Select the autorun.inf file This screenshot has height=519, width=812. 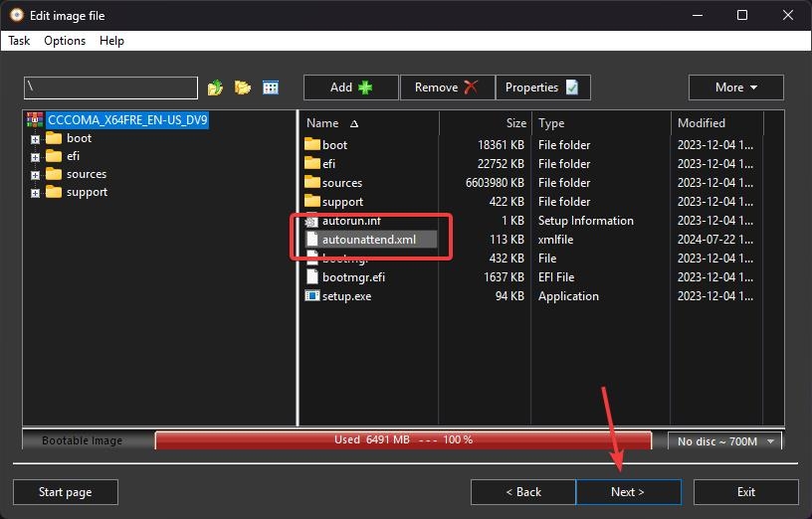(x=351, y=221)
